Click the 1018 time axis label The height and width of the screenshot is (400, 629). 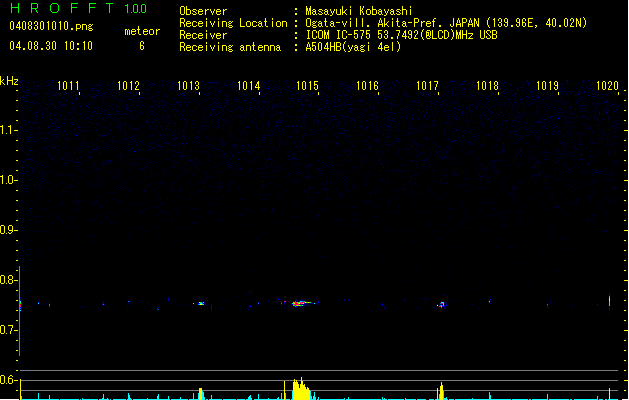tap(487, 86)
